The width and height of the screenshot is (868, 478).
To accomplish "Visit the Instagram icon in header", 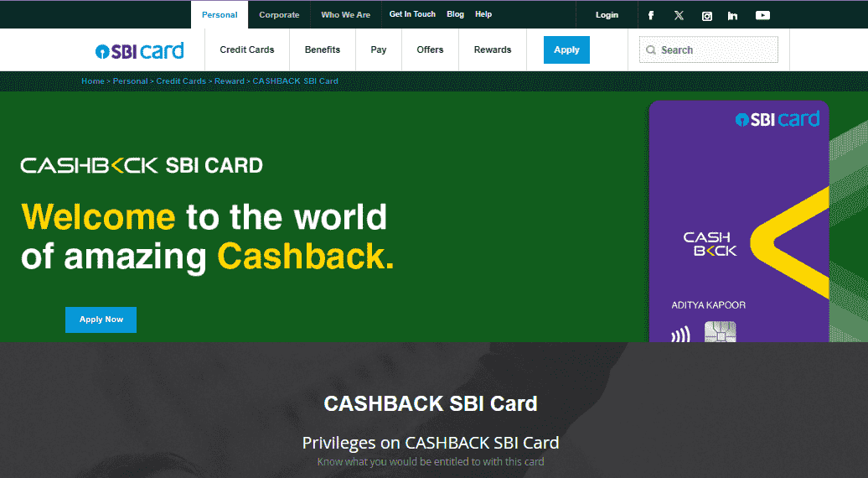I will click(706, 15).
